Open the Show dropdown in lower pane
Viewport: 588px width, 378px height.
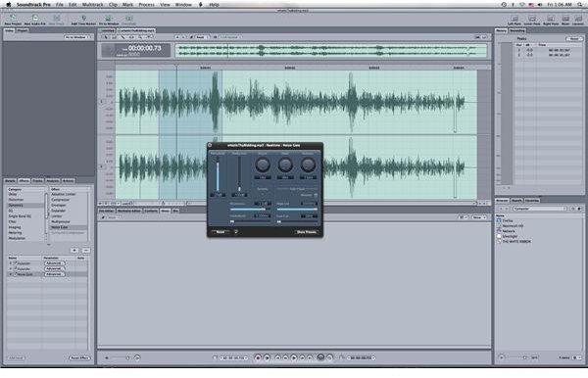click(x=479, y=217)
